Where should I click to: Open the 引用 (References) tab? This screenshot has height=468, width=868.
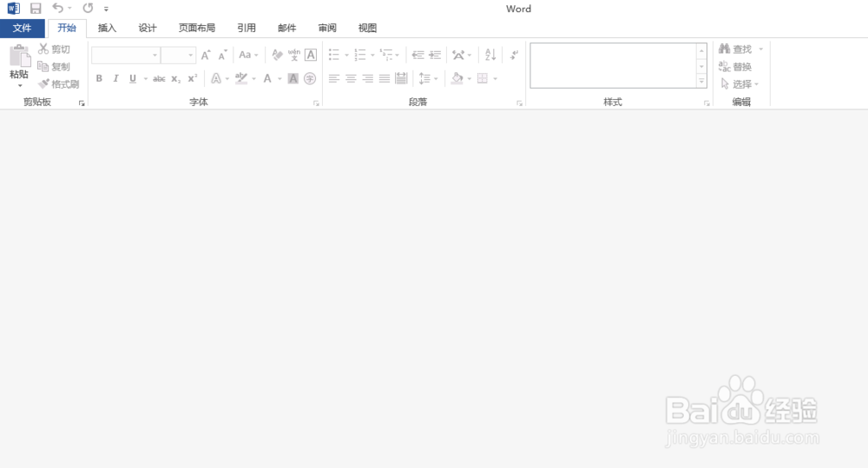[247, 28]
